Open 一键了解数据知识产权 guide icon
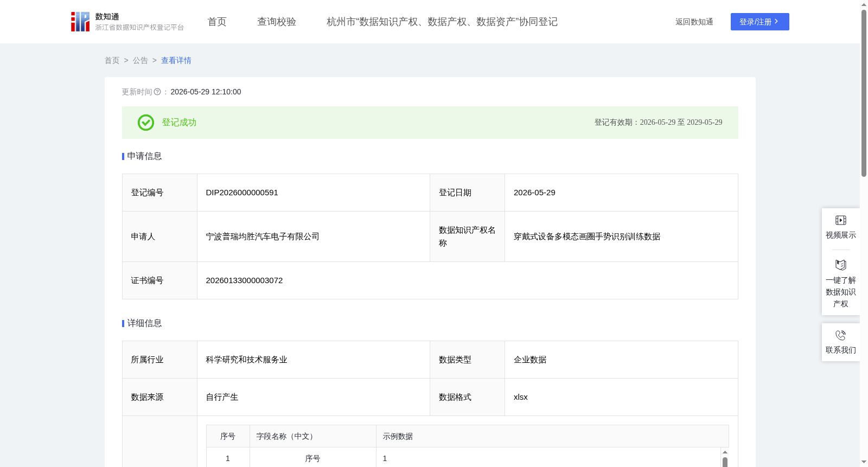This screenshot has width=868, height=467. pos(841,265)
